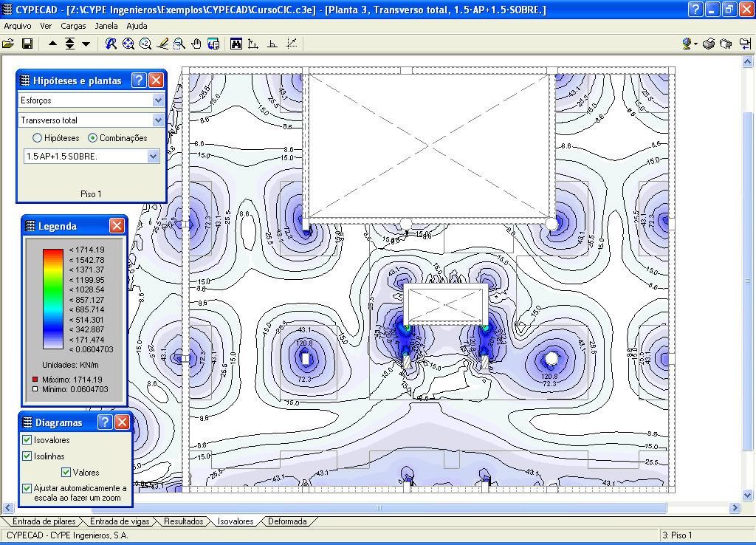
Task: Click the open file folder icon
Action: point(8,44)
